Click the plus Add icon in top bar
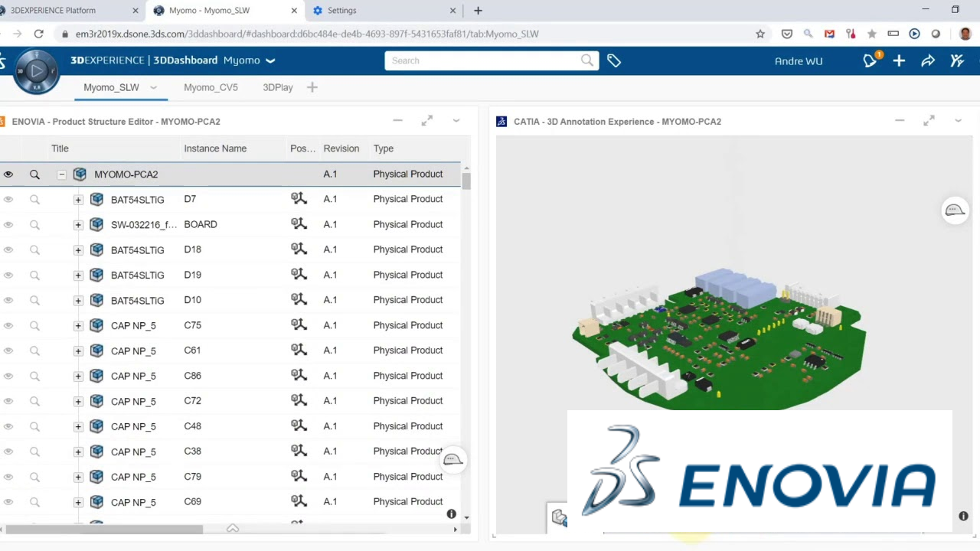 point(899,60)
